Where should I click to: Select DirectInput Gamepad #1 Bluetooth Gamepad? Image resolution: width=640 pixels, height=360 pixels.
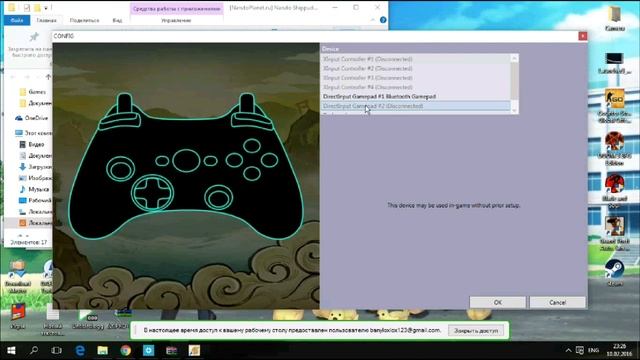415,96
